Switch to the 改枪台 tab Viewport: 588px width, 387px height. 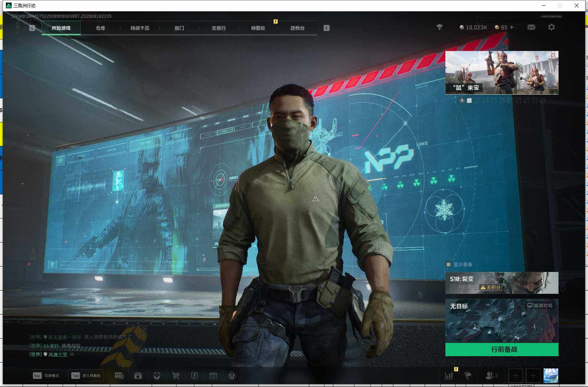click(x=297, y=28)
